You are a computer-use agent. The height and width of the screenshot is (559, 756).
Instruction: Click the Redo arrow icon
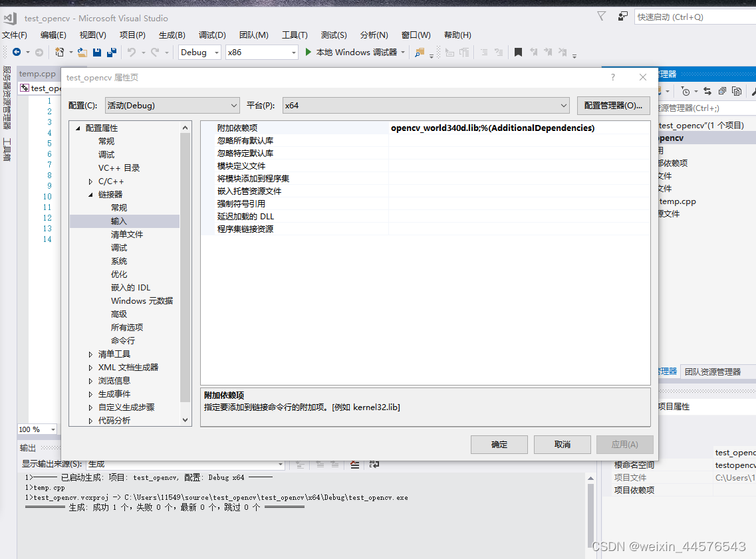point(155,52)
